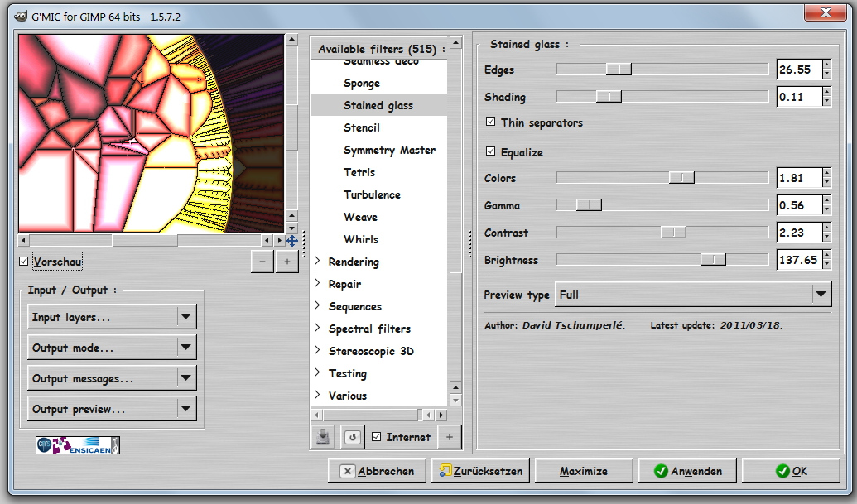Select the Stencil filter in list
Viewport: 857px width, 504px height.
pos(362,127)
